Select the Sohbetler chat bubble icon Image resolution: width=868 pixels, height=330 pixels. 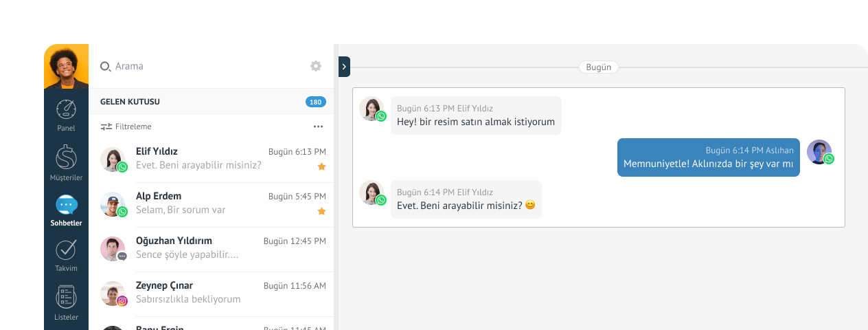click(x=66, y=205)
